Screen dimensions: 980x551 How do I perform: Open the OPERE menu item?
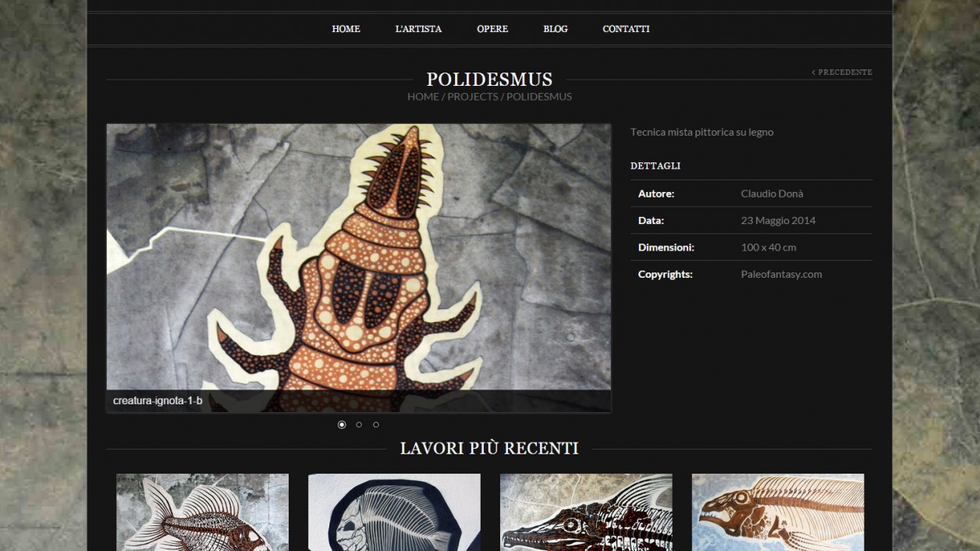[492, 29]
